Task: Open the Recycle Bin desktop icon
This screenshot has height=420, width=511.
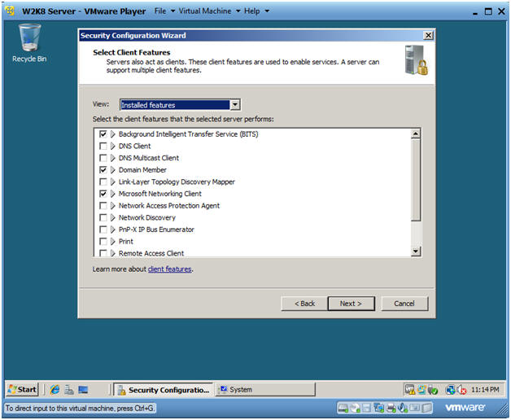Action: 29,42
